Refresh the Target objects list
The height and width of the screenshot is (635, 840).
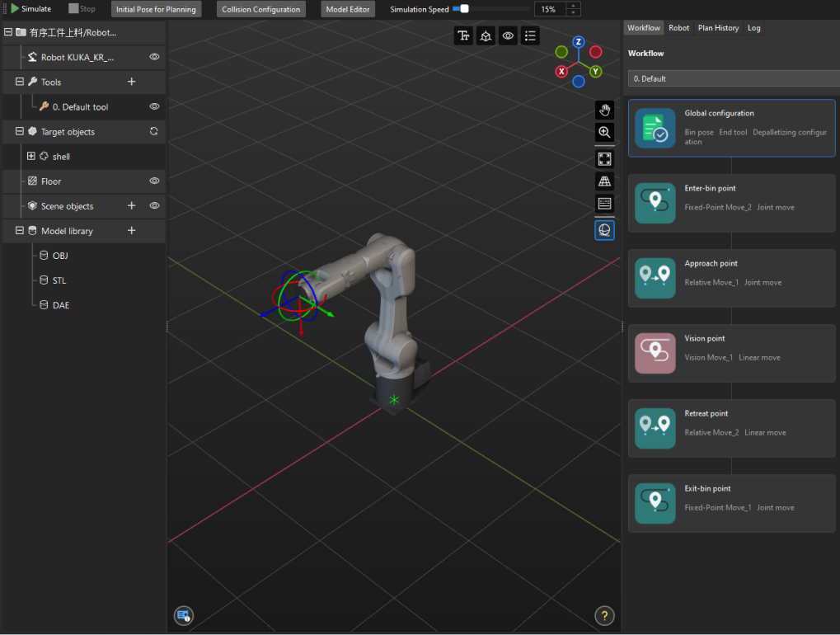154,131
